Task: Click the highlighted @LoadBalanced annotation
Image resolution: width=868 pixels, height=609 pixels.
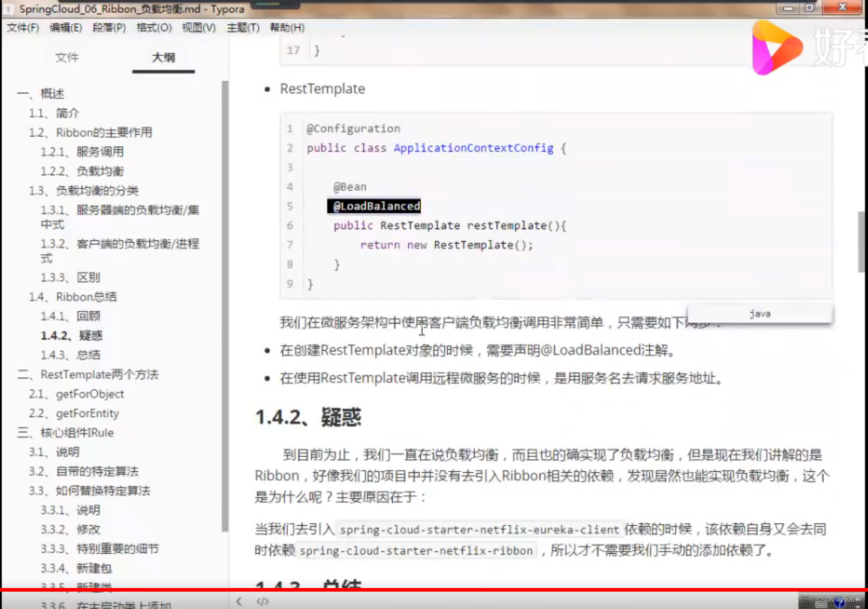Action: tap(374, 206)
